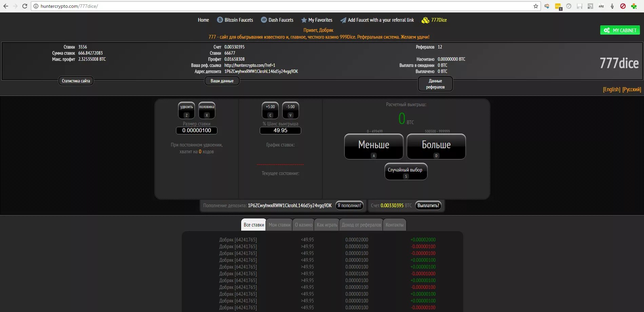Click the Адрес депозита value in account panel
This screenshot has width=644, height=312.
pos(261,71)
